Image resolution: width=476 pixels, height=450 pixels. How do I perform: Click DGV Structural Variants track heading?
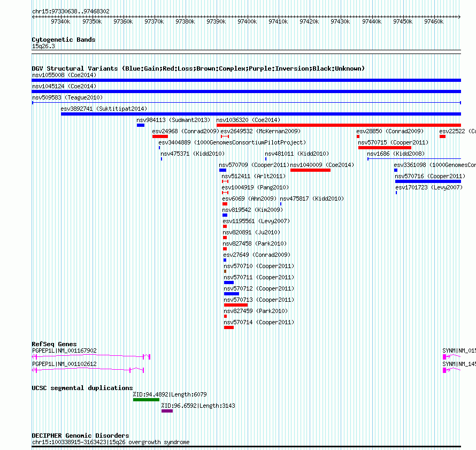[x=198, y=68]
